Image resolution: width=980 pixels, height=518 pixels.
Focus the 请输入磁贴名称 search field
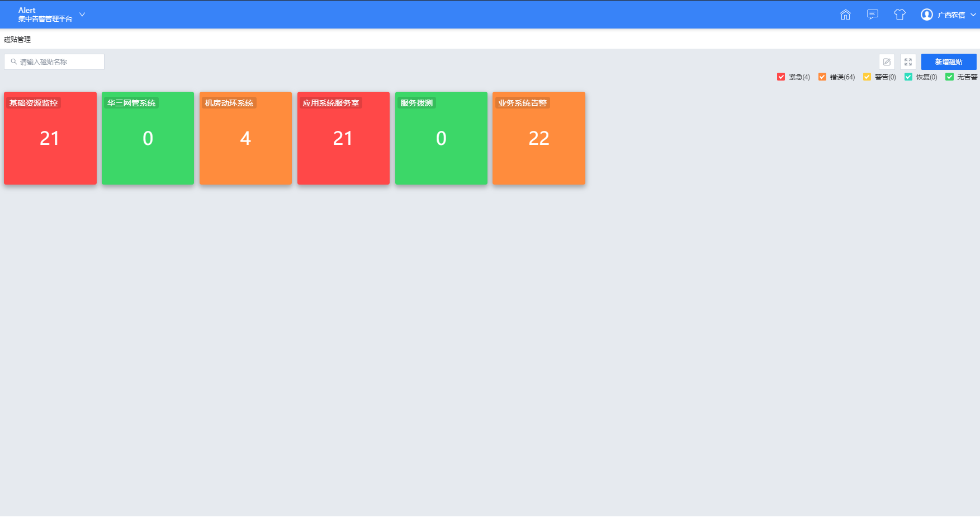pos(54,62)
